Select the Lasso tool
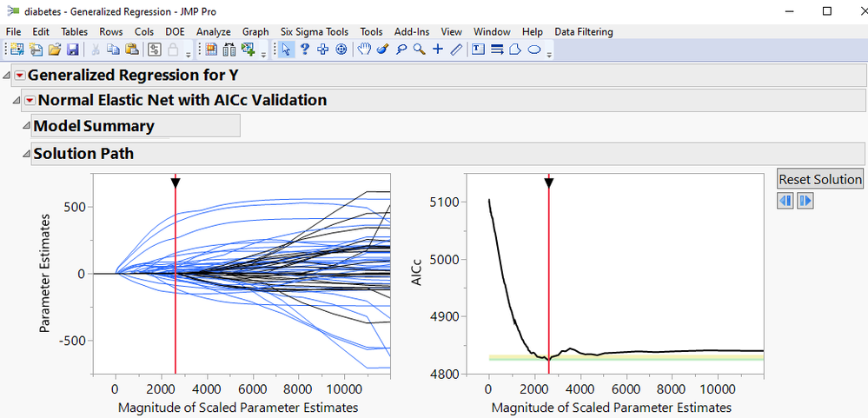The width and height of the screenshot is (868, 418). pos(401,50)
